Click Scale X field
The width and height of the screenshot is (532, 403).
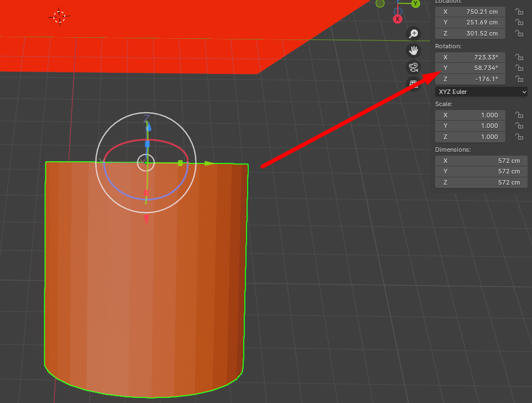[470, 115]
